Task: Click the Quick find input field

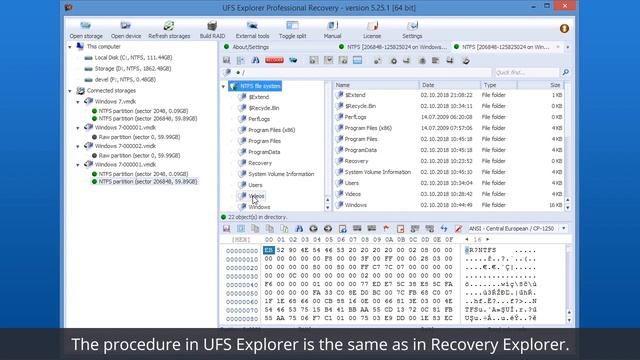Action: 527,72
